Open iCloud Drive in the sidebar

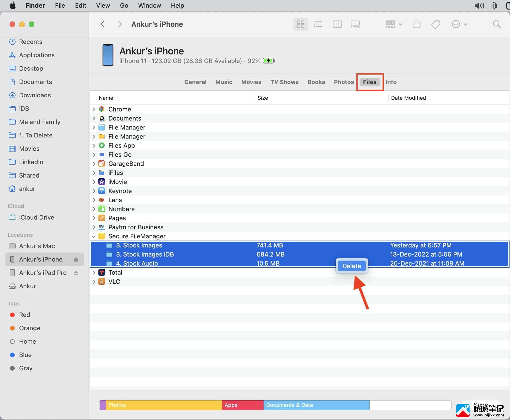coord(37,217)
